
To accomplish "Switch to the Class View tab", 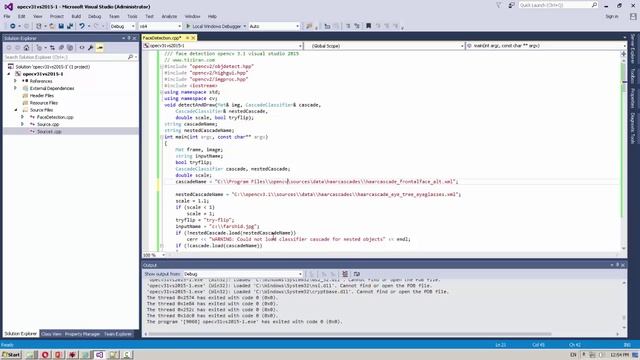I will point(51,334).
